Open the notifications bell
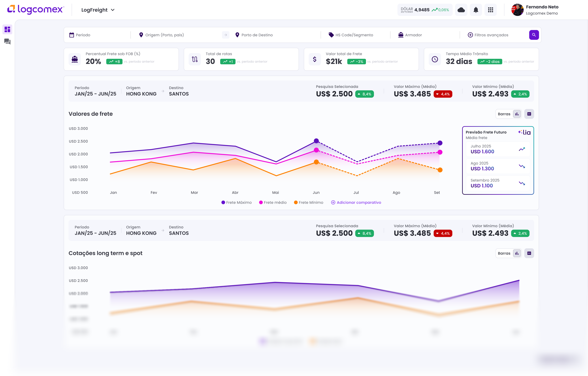This screenshot has height=376, width=588. click(x=476, y=10)
